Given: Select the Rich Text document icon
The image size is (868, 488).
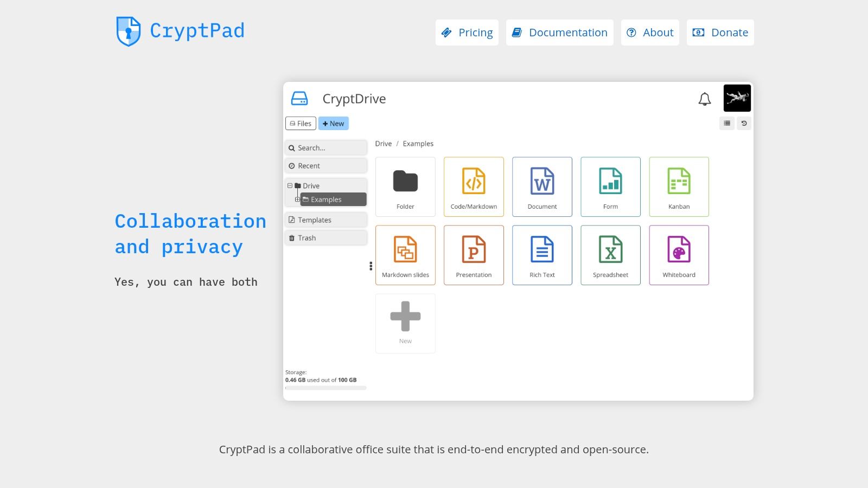Looking at the screenshot, I should tap(542, 255).
